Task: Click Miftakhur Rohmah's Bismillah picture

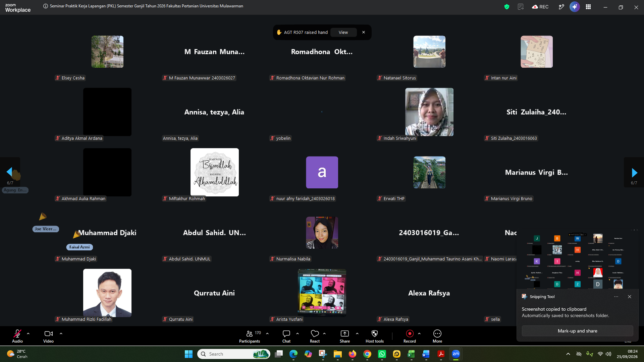Action: pos(215,172)
